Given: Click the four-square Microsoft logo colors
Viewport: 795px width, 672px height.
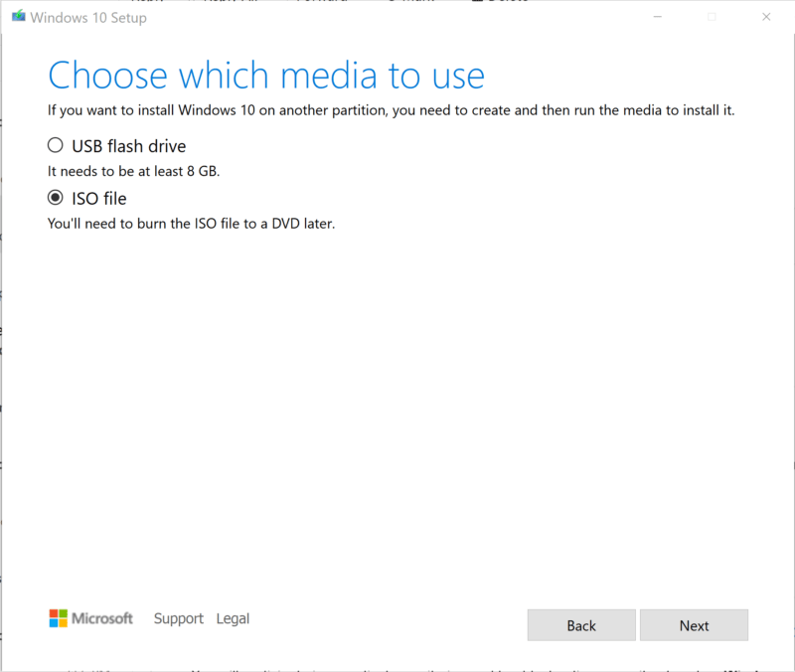Looking at the screenshot, I should coord(57,617).
